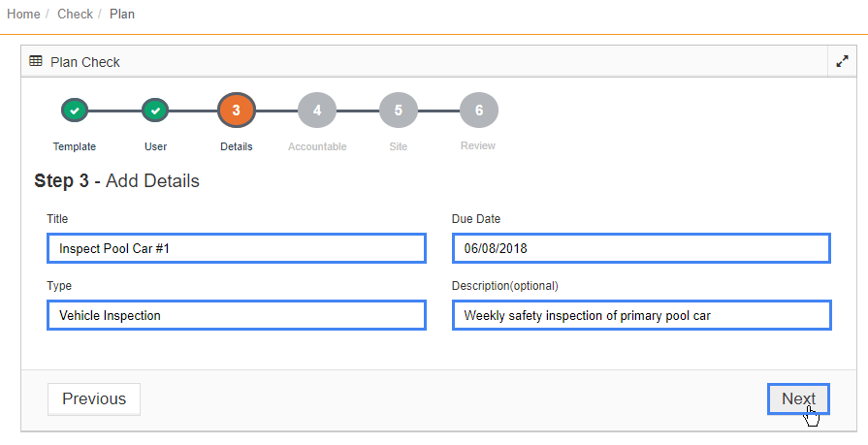
Task: Click the Home breadcrumb link
Action: (x=23, y=14)
